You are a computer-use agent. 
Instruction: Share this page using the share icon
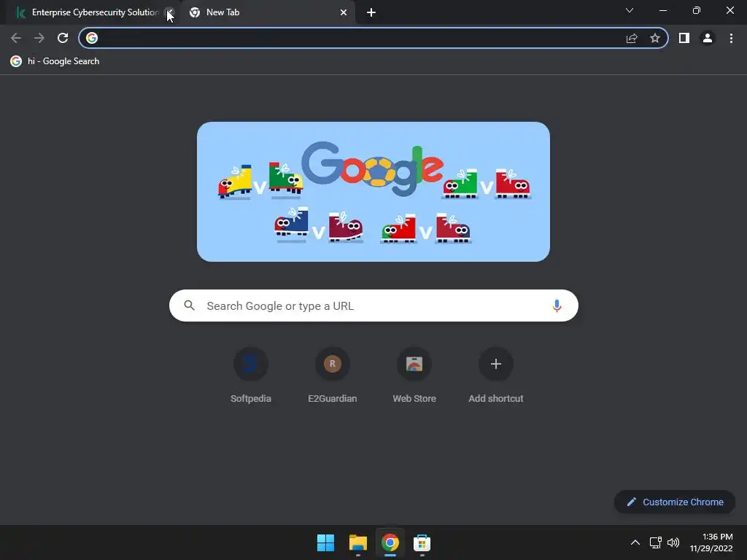tap(632, 38)
